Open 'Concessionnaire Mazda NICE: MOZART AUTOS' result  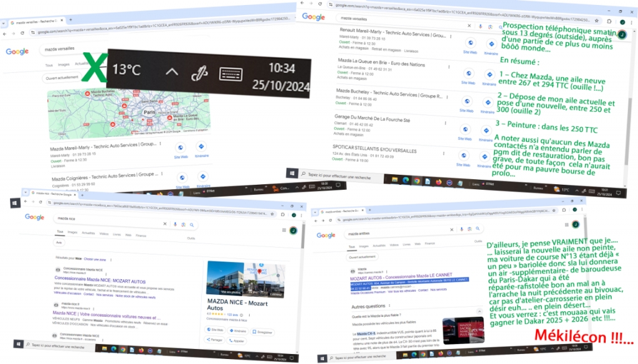click(x=100, y=280)
